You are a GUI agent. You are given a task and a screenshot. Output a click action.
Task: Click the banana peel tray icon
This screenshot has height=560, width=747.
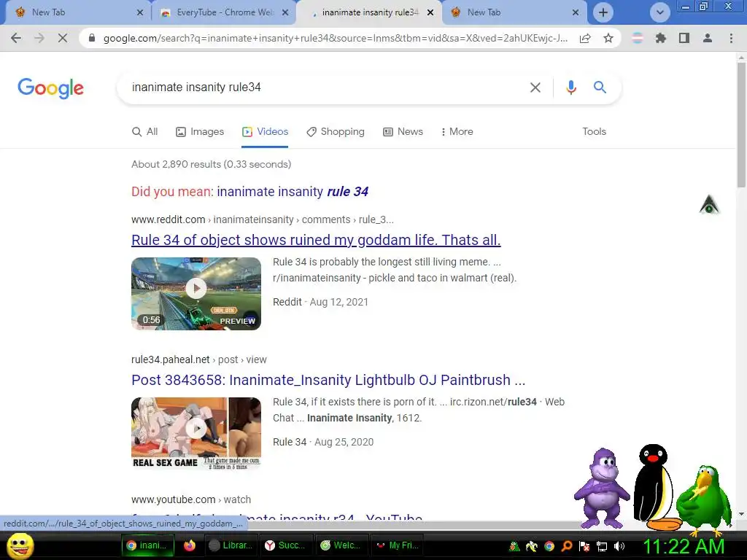tap(532, 546)
